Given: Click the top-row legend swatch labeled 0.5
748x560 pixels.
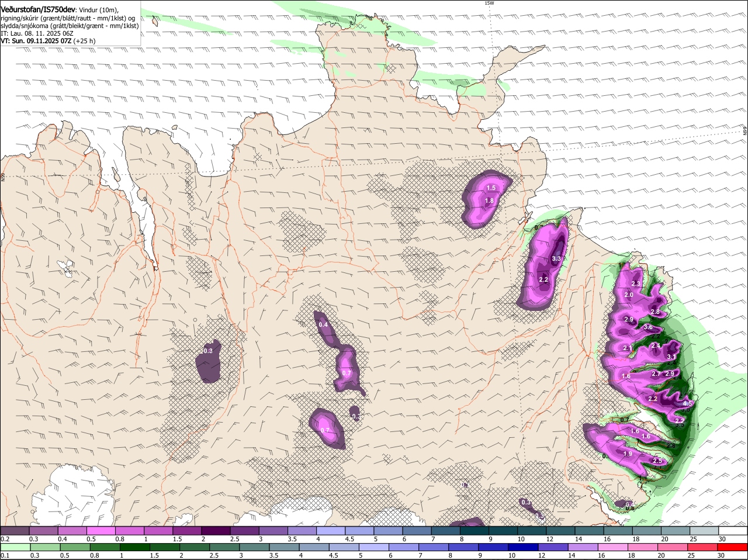Looking at the screenshot, I should click(101, 531).
